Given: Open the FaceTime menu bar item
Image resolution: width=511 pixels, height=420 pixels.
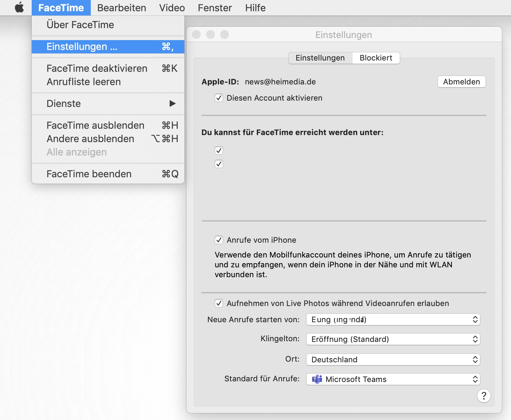Looking at the screenshot, I should tap(61, 8).
